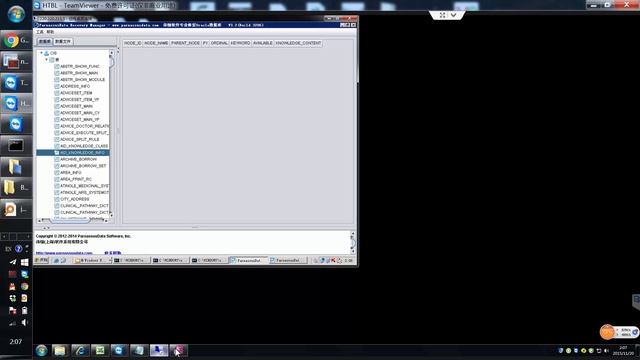Expand the TeamViewer toolbar chevron
640x360 pixels.
453,15
